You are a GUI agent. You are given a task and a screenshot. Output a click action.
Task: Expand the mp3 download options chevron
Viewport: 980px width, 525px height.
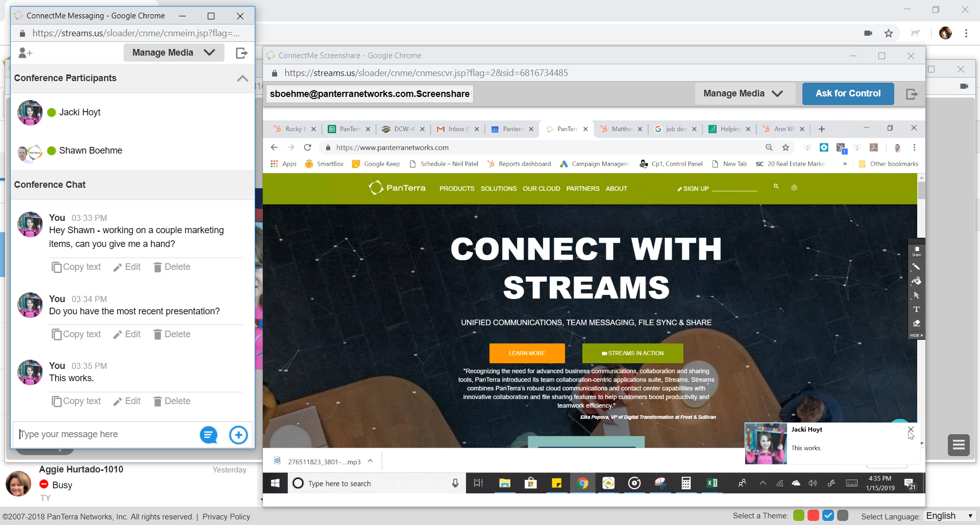pyautogui.click(x=370, y=461)
